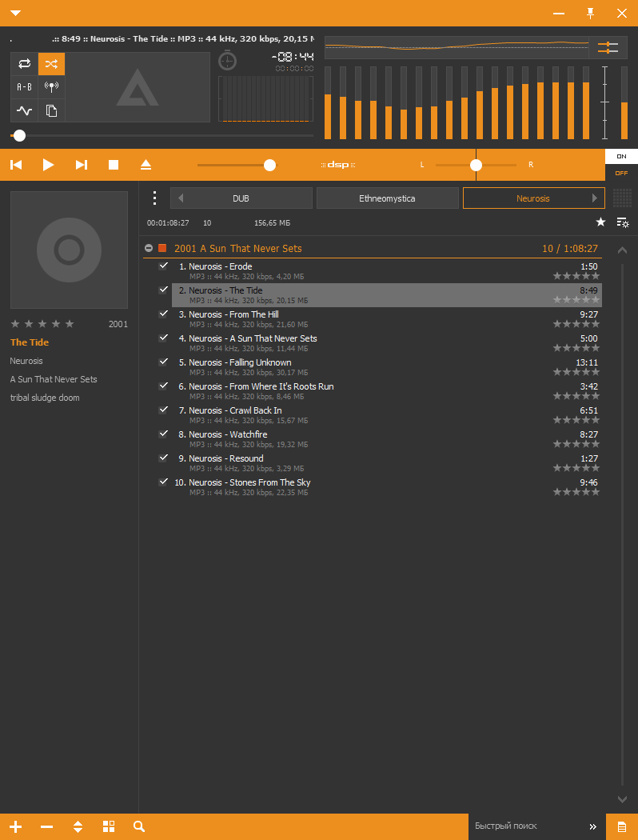The width and height of the screenshot is (638, 840).
Task: Remove files with the minus button
Action: [x=46, y=826]
